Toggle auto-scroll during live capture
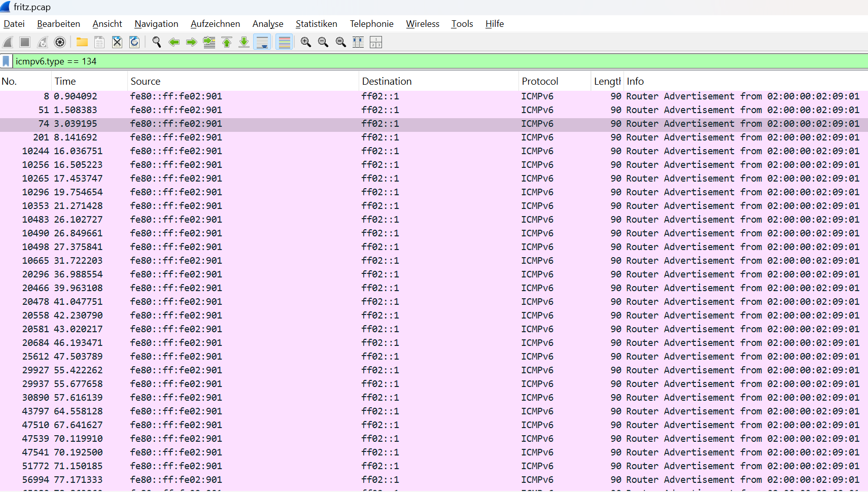The width and height of the screenshot is (868, 492). (x=262, y=42)
